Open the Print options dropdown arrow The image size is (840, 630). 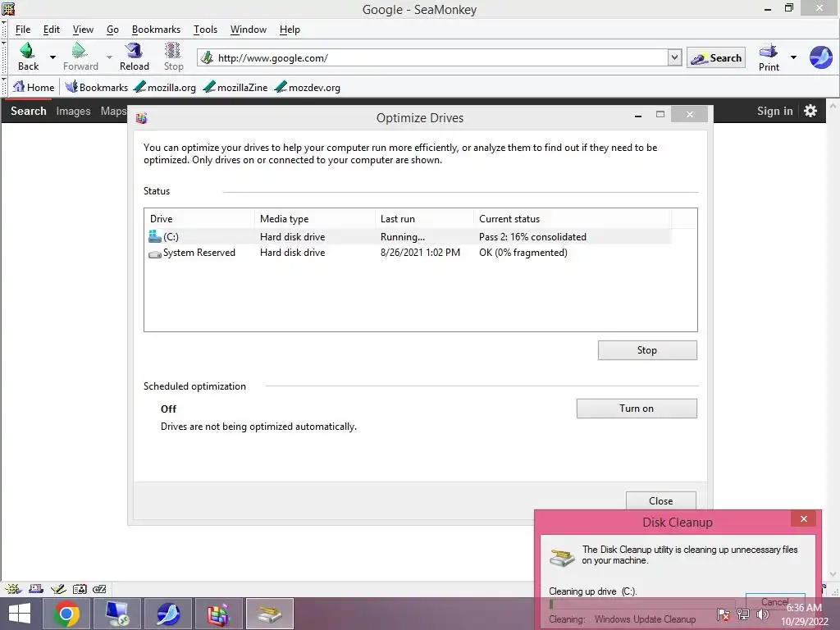tap(793, 57)
